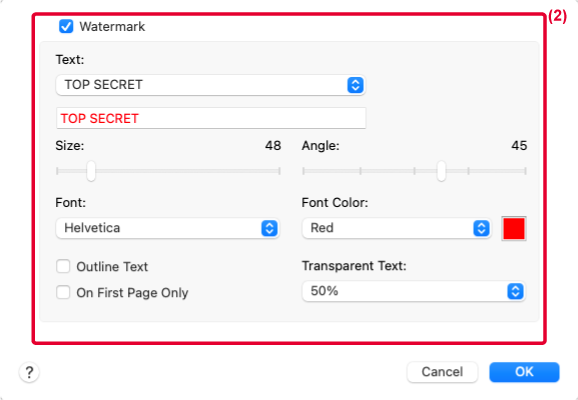Dismiss dialog with Cancel button
Image resolution: width=578 pixels, height=400 pixels.
click(x=442, y=372)
